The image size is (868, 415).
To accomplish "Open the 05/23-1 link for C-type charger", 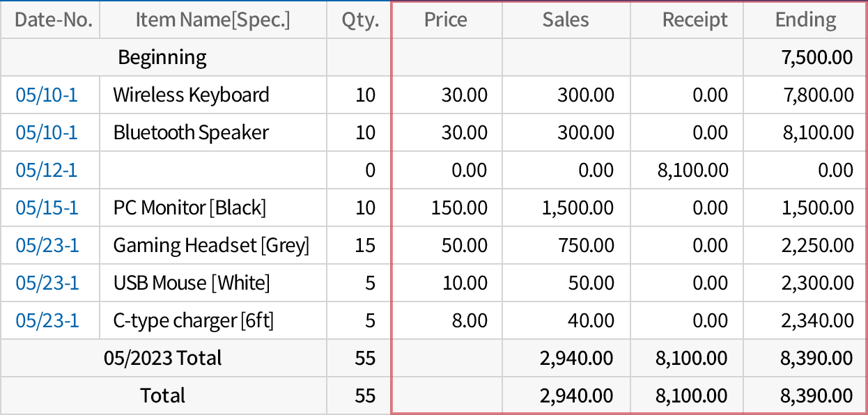I will point(47,320).
